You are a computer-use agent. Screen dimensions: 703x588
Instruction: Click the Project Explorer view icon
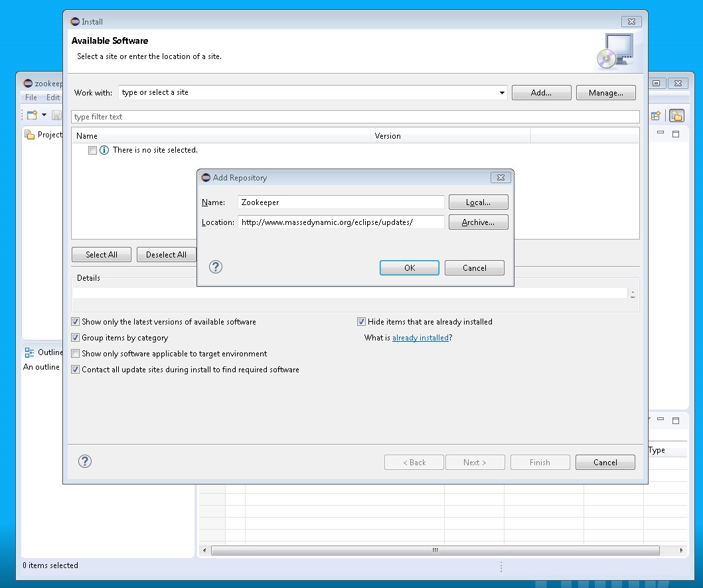(29, 135)
